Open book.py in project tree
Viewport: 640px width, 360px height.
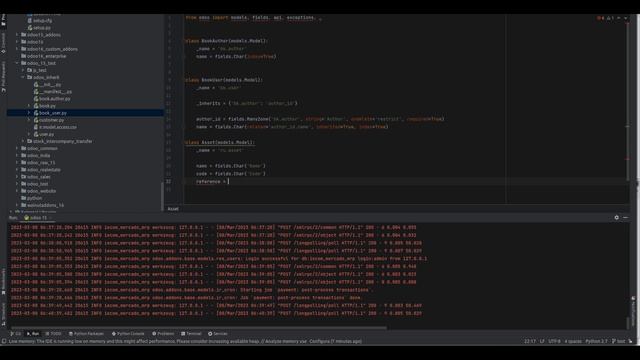pyautogui.click(x=47, y=106)
